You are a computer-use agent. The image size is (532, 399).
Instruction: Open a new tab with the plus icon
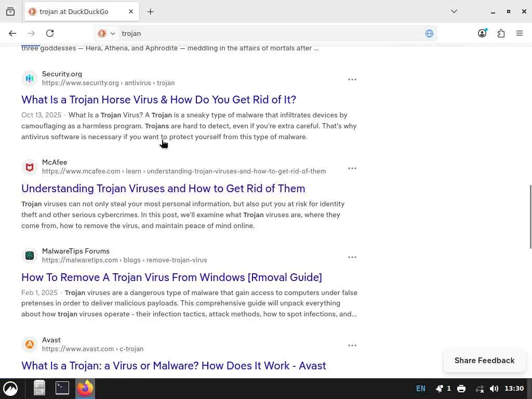point(150,12)
